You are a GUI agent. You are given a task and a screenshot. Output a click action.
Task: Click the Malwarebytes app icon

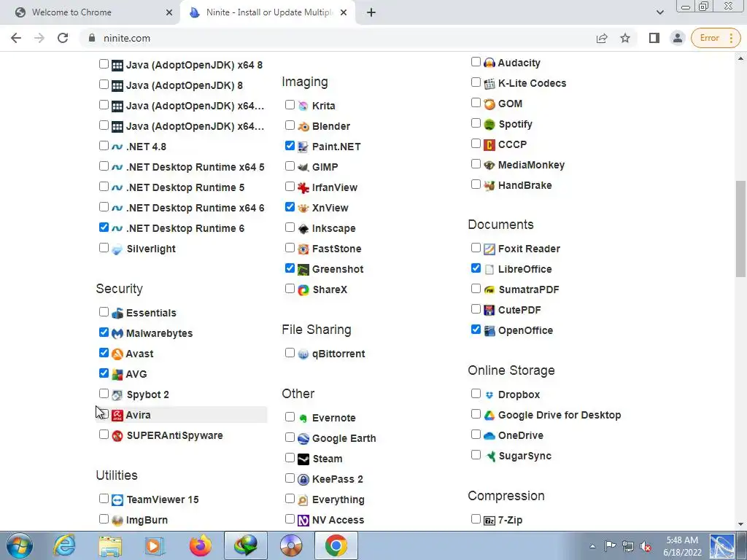coord(117,333)
